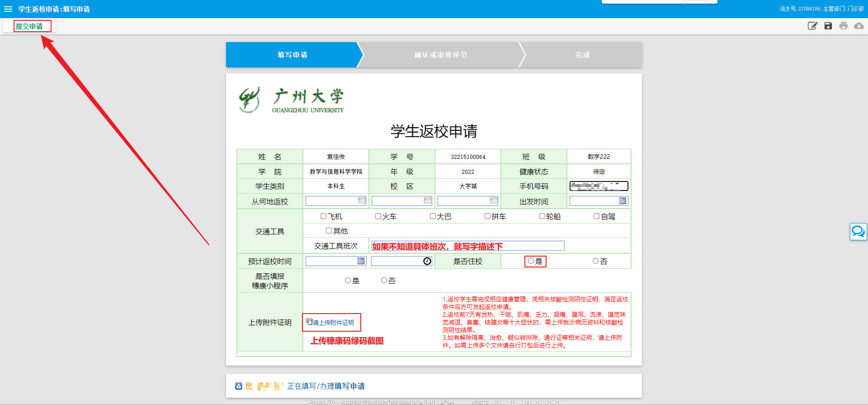Select 是 for 是否住校
Screen dimensions: 868x405
(x=531, y=261)
